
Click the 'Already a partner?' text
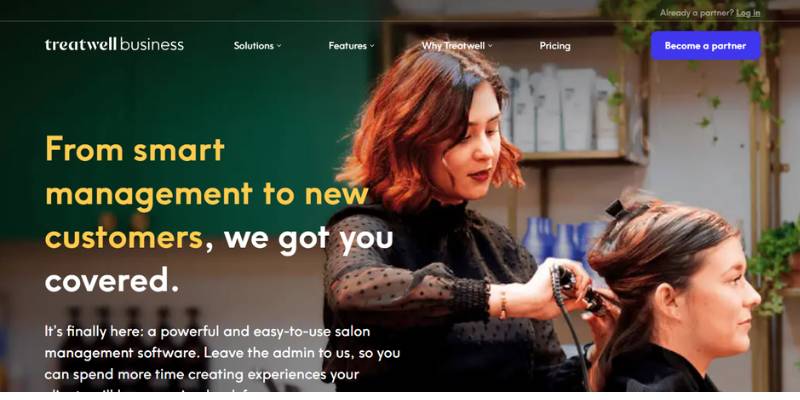click(696, 13)
